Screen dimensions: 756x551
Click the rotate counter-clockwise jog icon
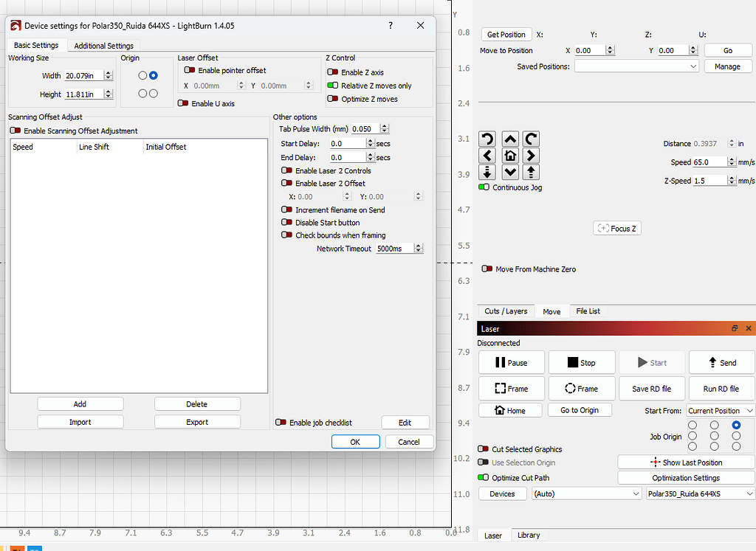pyautogui.click(x=487, y=139)
